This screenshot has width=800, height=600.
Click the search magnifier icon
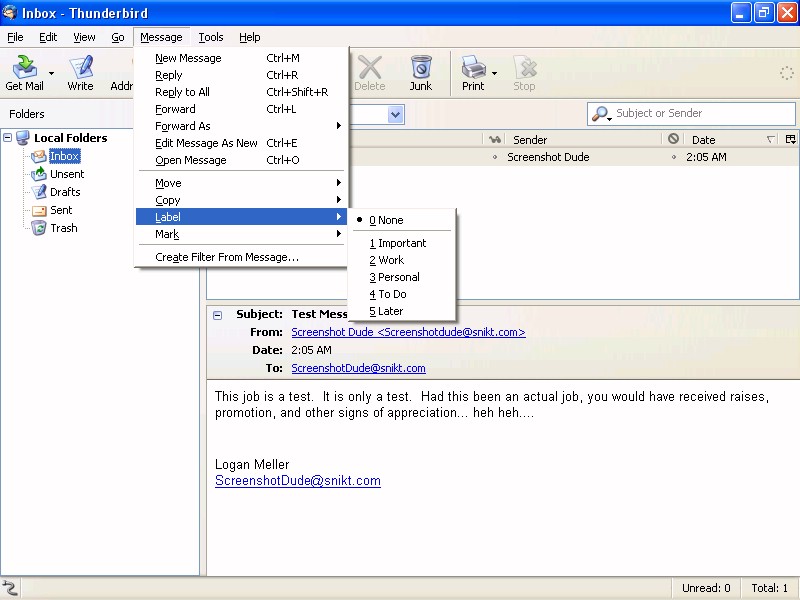click(601, 113)
